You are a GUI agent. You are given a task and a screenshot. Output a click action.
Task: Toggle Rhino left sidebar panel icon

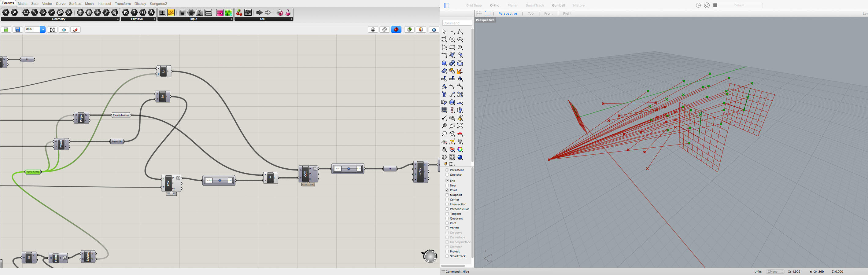(x=447, y=5)
